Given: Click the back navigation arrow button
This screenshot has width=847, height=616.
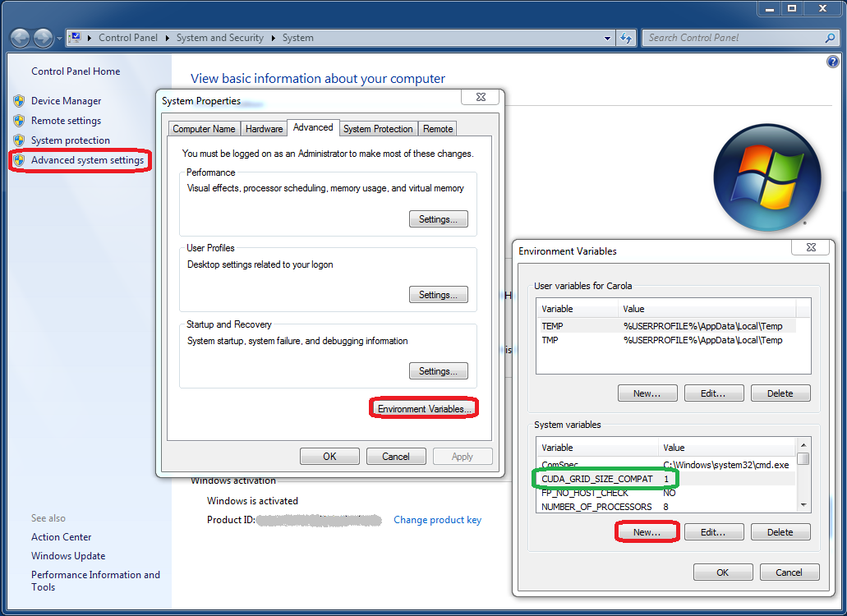Looking at the screenshot, I should pyautogui.click(x=21, y=38).
